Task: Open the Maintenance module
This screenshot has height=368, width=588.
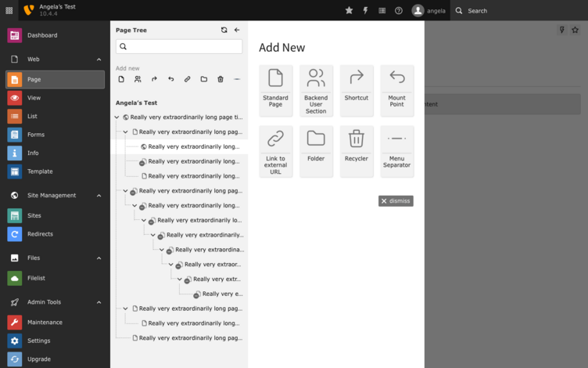Action: coord(55,322)
